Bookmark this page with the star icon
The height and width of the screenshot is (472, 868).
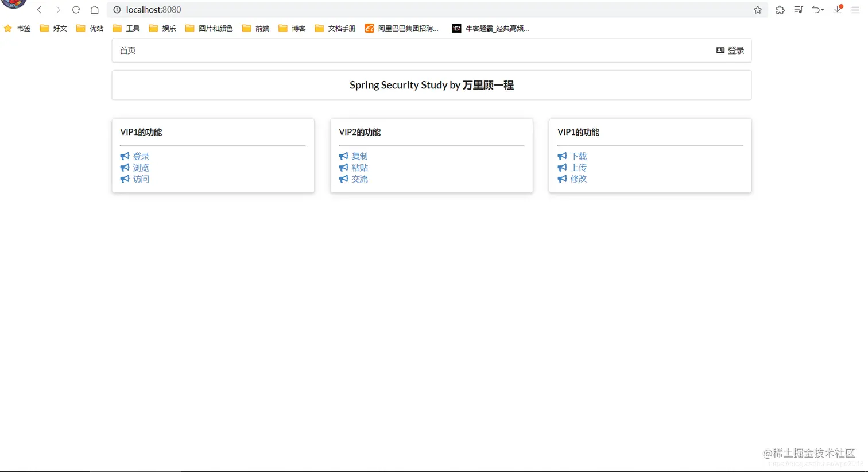(758, 10)
